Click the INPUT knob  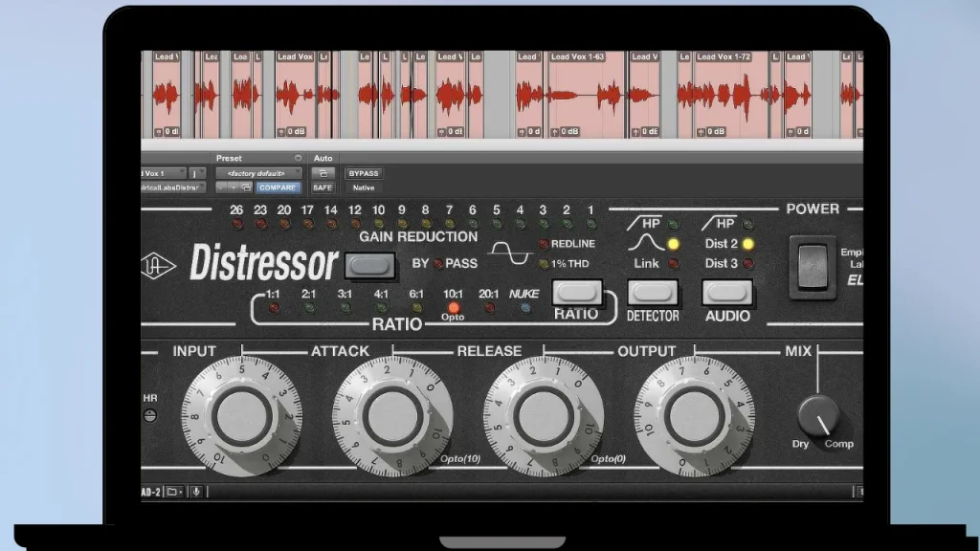(242, 417)
